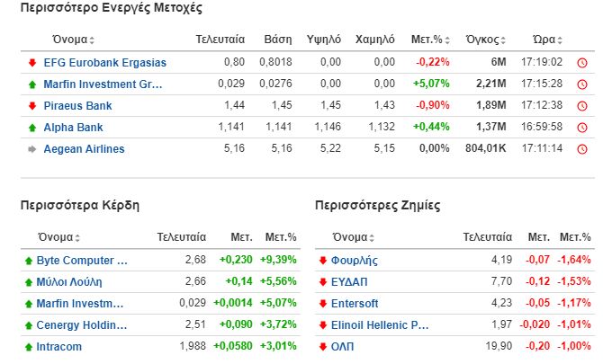Sort most active table by Όγκος arrows
The width and height of the screenshot is (603, 364).
click(503, 40)
